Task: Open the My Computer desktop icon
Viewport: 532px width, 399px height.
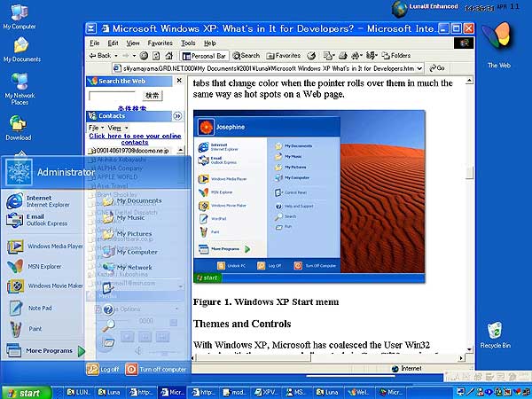Action: tap(19, 17)
